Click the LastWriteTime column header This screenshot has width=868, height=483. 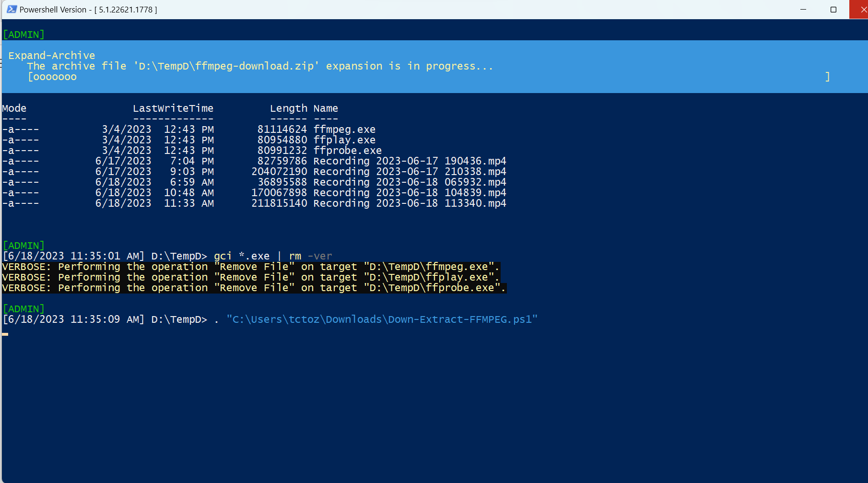coord(173,108)
